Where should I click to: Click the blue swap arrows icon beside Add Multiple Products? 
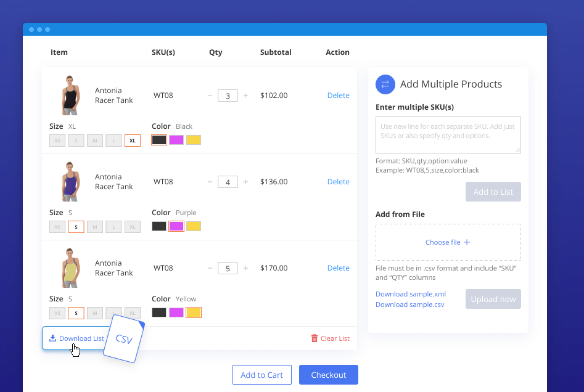pos(385,84)
